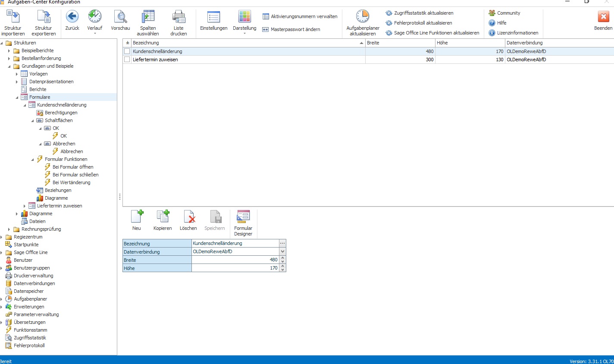Open the Formular Designer
The image size is (614, 364).
243,223
